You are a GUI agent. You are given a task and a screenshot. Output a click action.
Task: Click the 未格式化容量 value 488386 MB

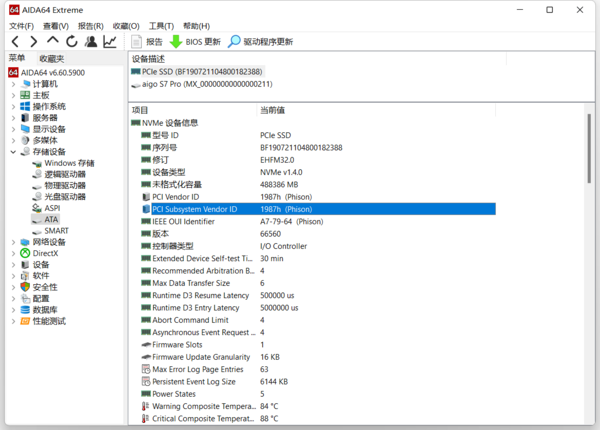click(279, 185)
